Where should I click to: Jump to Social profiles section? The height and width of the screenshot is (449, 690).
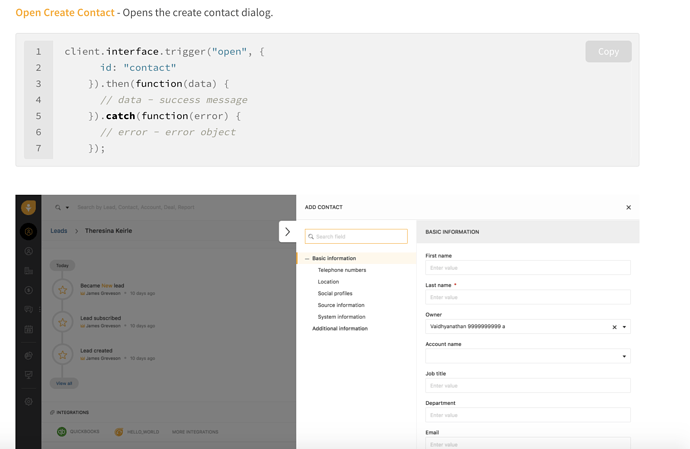(335, 294)
